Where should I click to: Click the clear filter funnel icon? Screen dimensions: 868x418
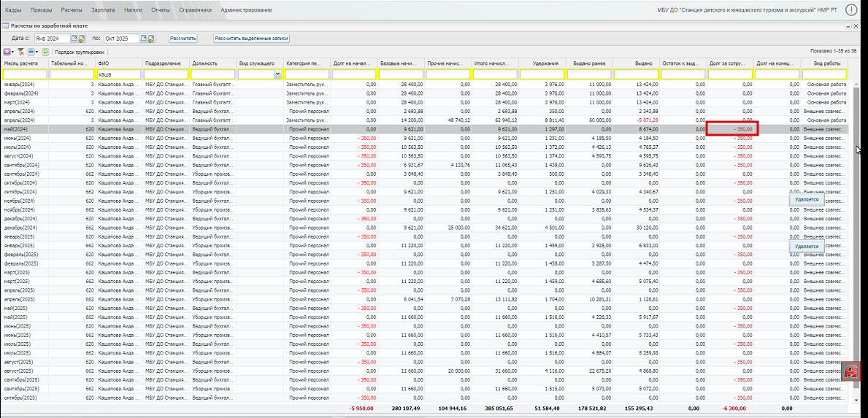[20, 52]
